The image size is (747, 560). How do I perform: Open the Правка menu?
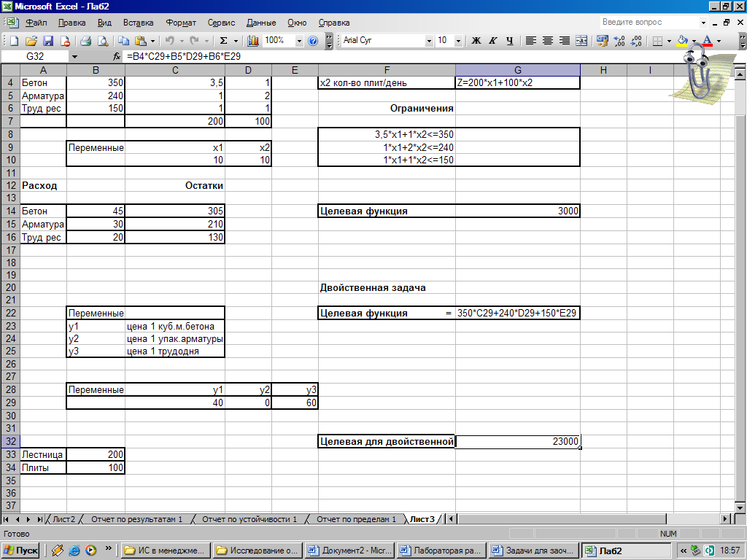pos(71,23)
